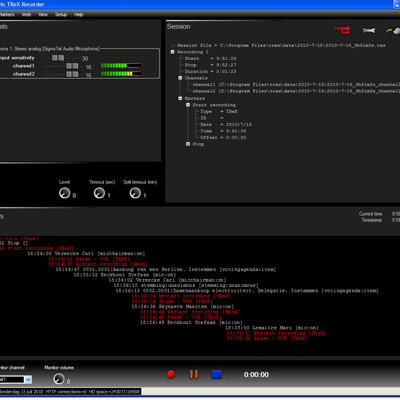Viewport: 400px width, 400px height.
Task: Click the Session panel heading
Action: tap(179, 27)
